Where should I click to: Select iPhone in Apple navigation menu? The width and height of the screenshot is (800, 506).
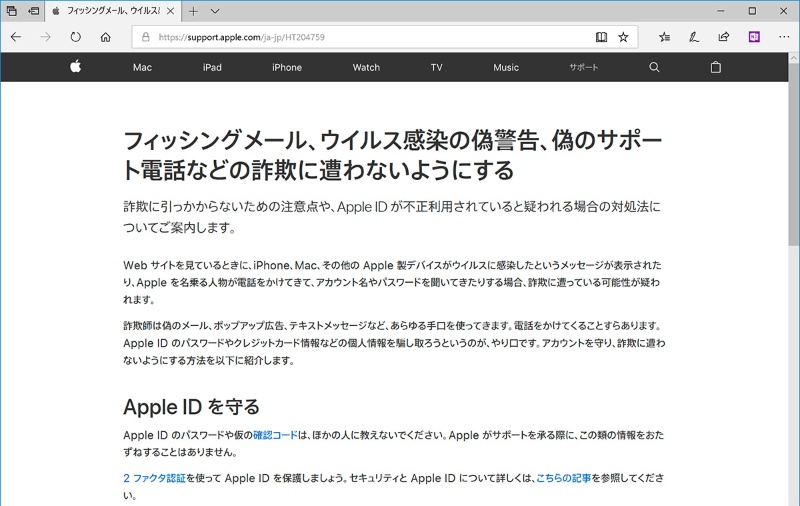pos(287,67)
